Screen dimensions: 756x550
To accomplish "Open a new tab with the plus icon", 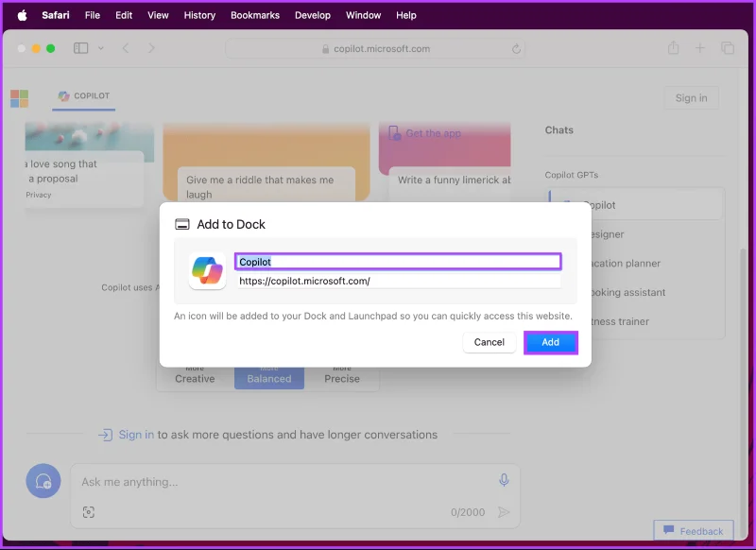I will [699, 48].
